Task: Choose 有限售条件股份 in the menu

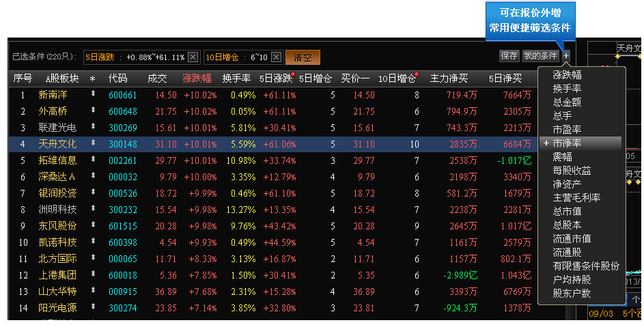Action: (586, 266)
